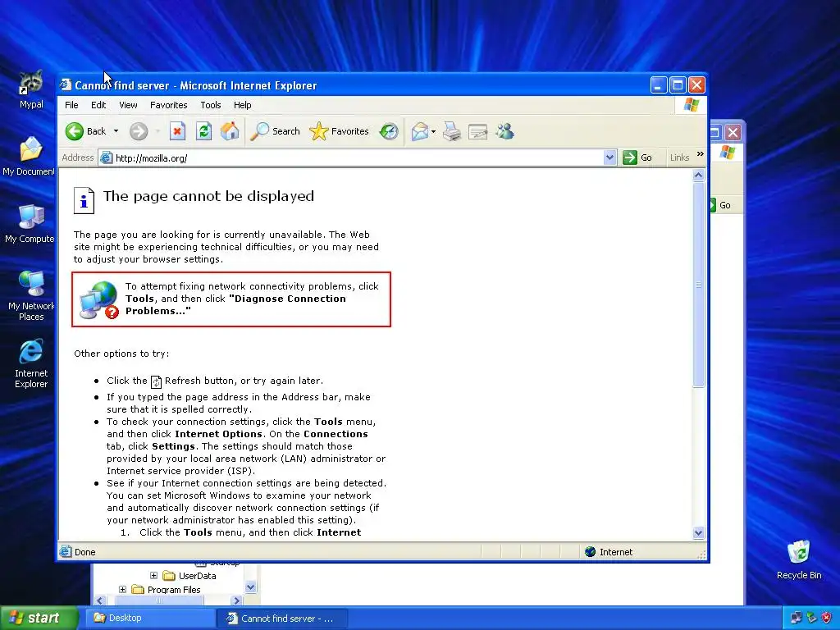
Task: Stop loading with the red X icon
Action: 177,131
